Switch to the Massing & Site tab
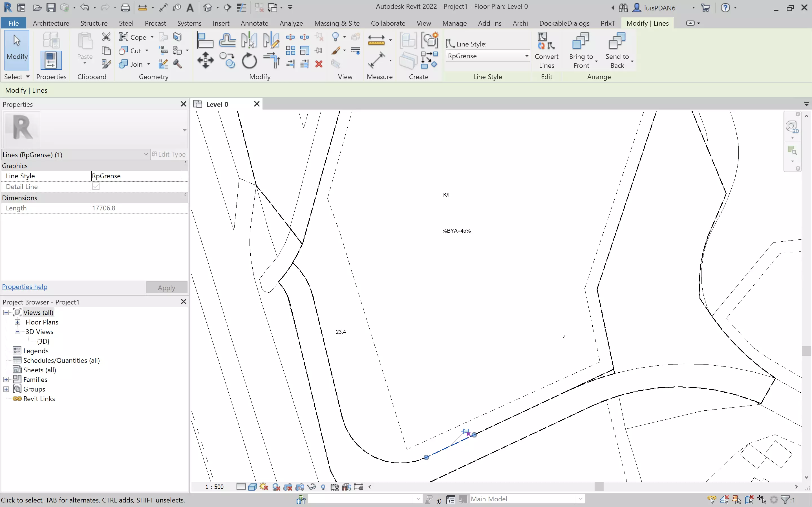This screenshot has height=507, width=812. [x=337, y=23]
